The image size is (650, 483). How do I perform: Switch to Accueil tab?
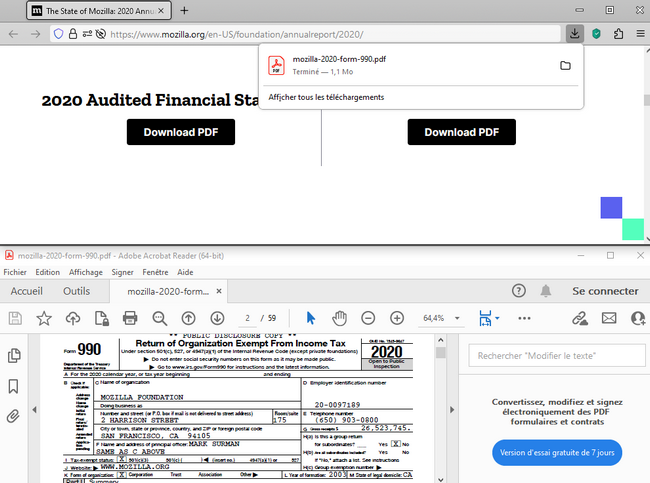pyautogui.click(x=27, y=291)
